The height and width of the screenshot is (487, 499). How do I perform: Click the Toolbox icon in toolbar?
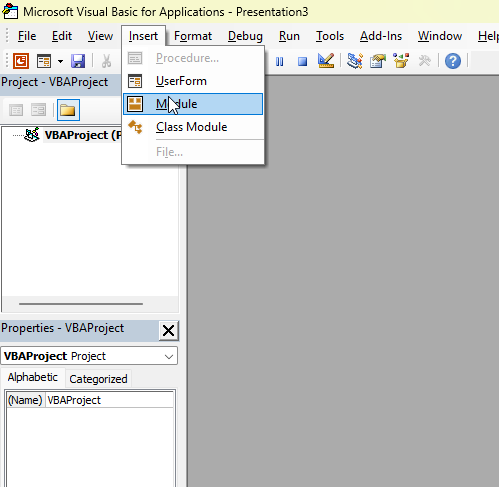pos(424,61)
